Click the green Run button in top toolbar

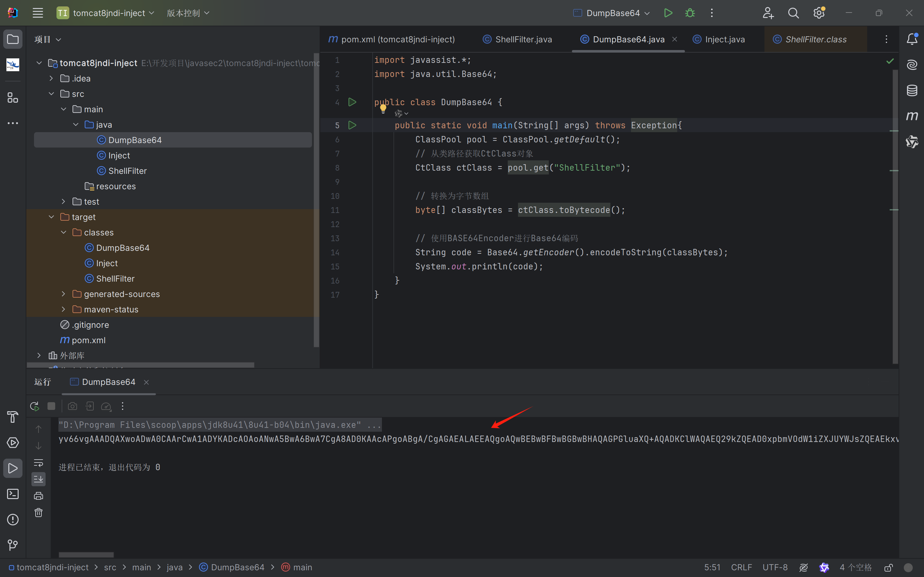point(668,13)
